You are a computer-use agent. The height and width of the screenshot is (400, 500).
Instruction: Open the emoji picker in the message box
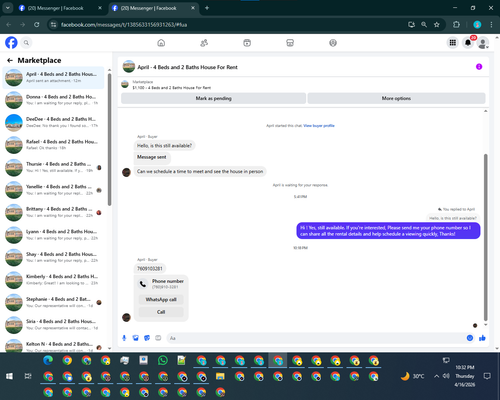pyautogui.click(x=470, y=338)
